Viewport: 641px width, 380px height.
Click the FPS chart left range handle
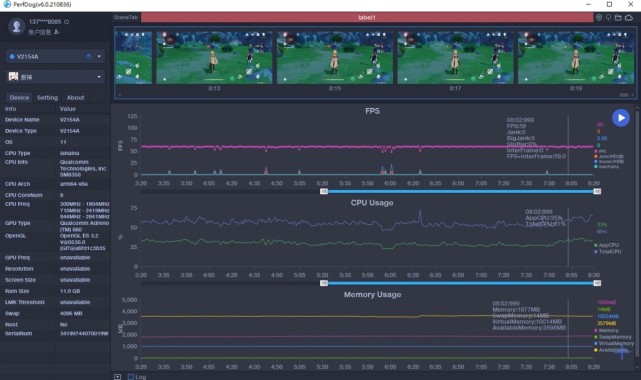tap(324, 191)
